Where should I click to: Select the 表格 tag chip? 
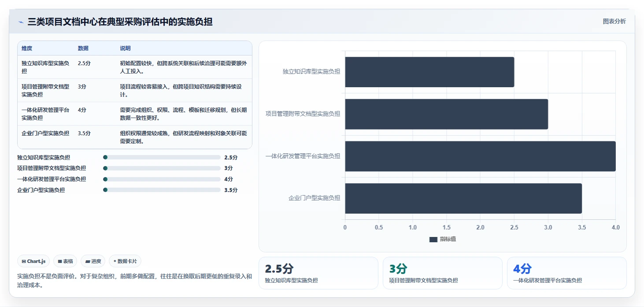point(65,261)
